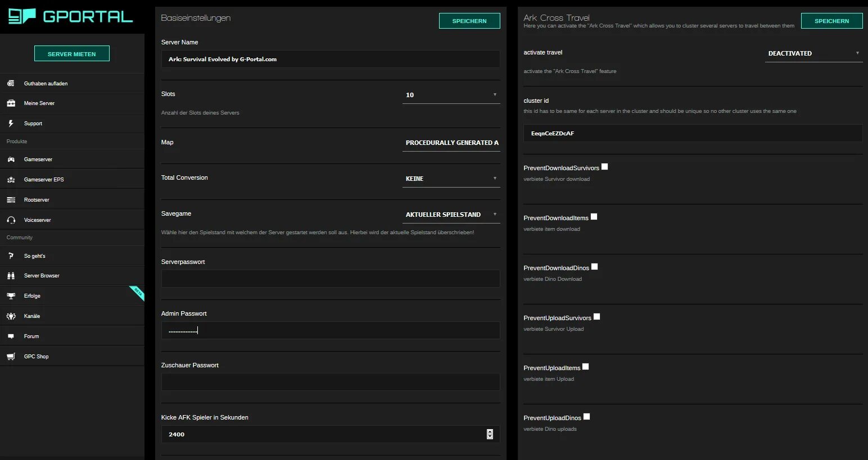Click the Gameserver EPS icon

(11, 180)
